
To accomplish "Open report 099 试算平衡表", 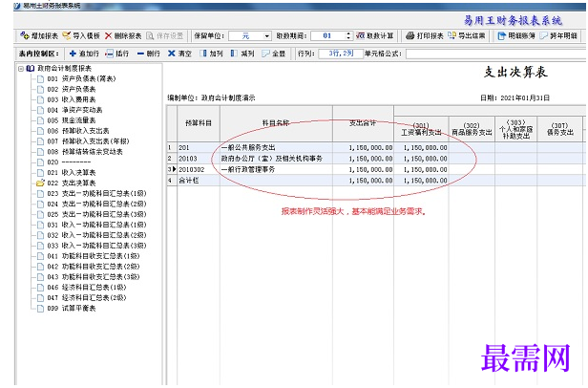I will (72, 309).
